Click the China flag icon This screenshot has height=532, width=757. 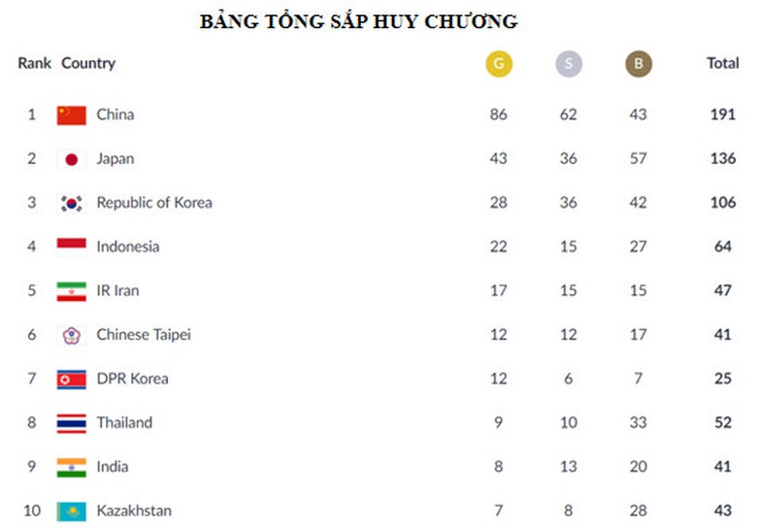71,116
